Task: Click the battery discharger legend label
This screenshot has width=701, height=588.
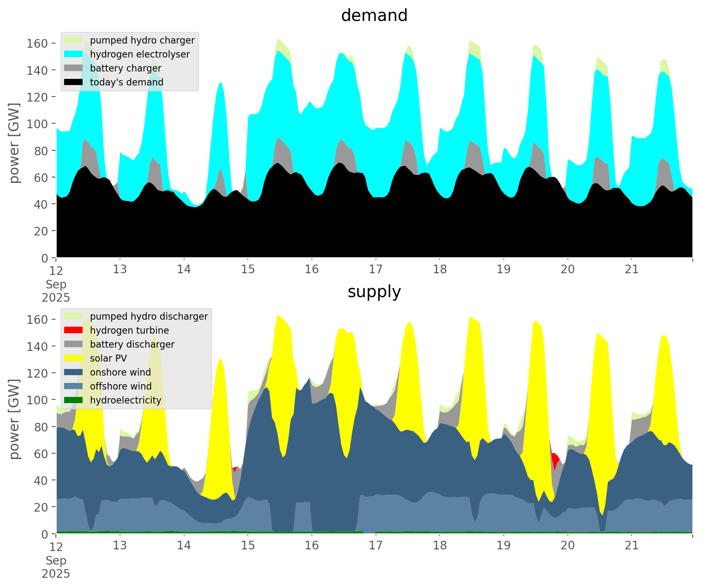Action: coord(132,344)
